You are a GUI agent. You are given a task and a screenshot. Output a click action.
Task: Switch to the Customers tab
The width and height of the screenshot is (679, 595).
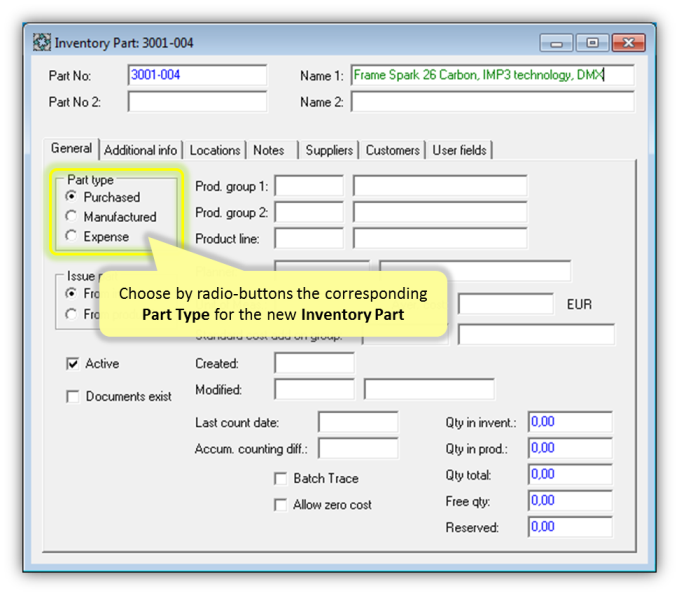point(392,150)
